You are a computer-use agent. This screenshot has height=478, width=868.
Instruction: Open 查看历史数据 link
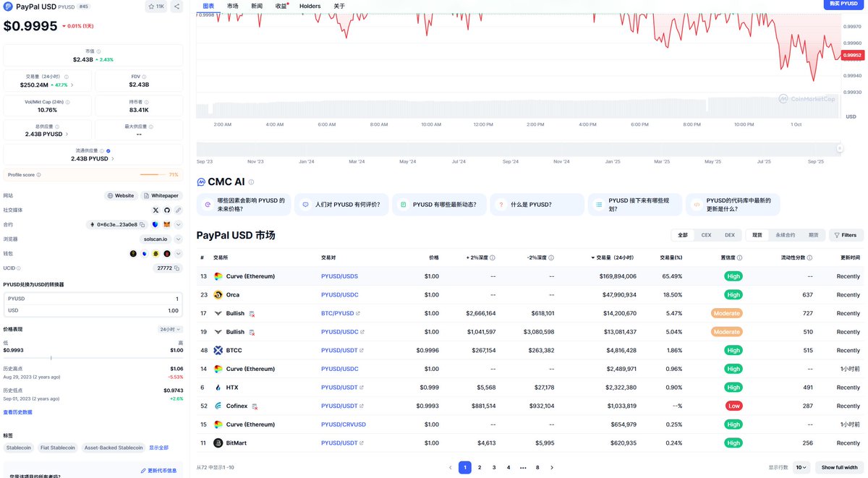point(17,412)
